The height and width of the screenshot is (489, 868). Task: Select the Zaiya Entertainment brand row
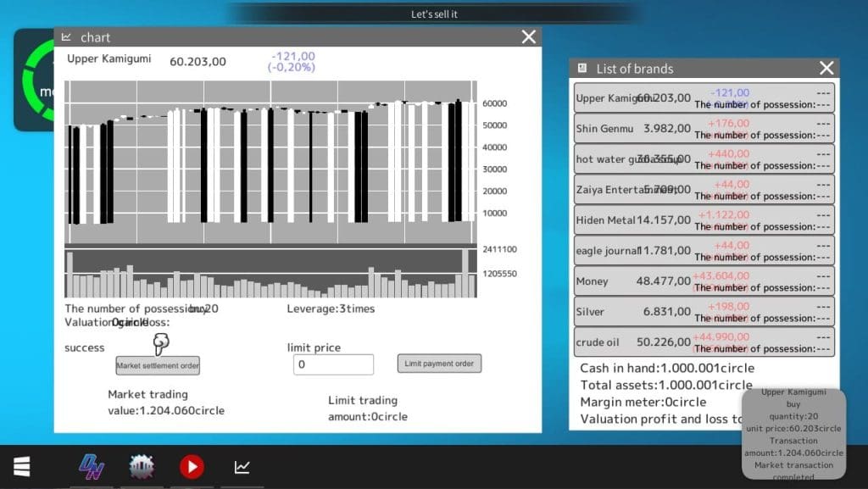(704, 189)
